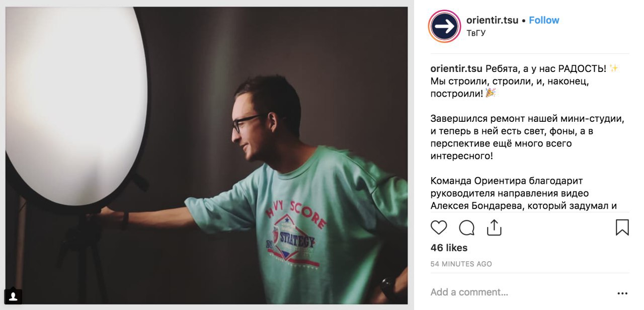
Task: Open the 54 minutes ago timestamp
Action: coord(461,264)
